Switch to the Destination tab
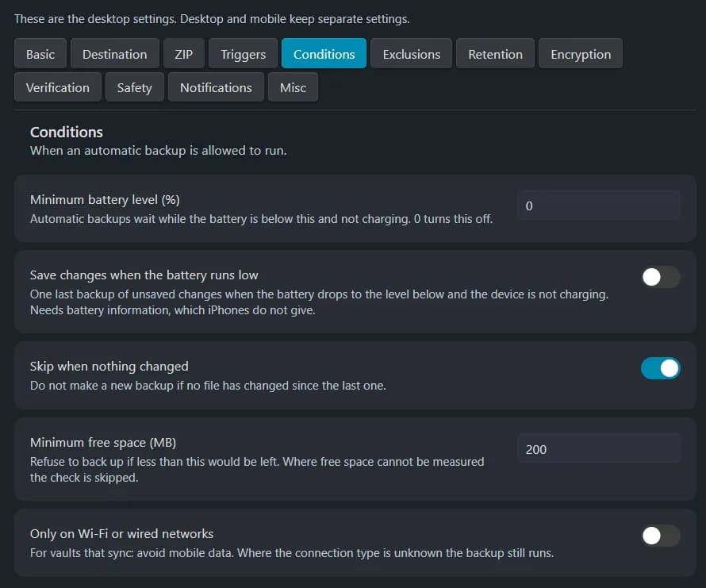 (115, 54)
